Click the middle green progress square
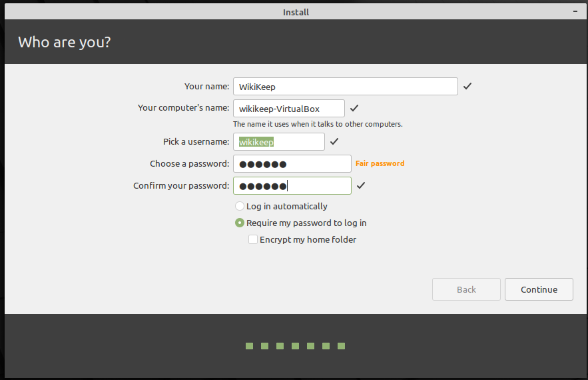Image resolution: width=588 pixels, height=380 pixels. point(296,346)
